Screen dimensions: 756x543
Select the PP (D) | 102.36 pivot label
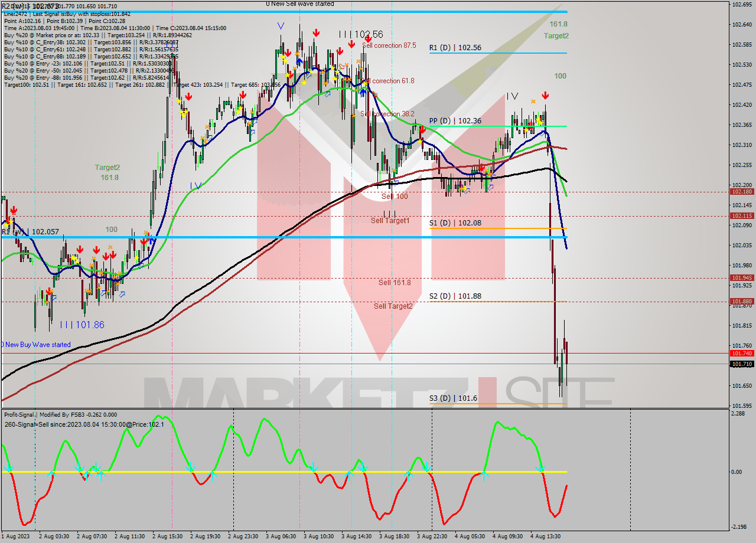455,120
